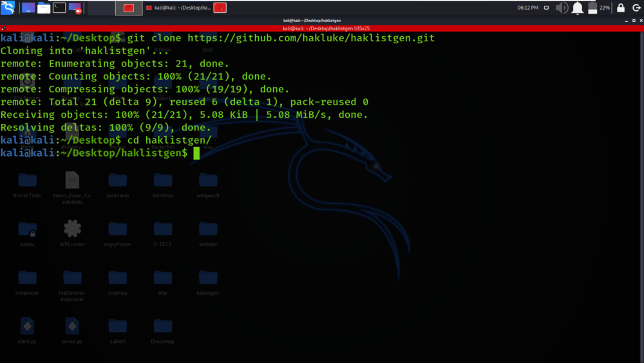644x363 pixels.
Task: Click the small display indicator beside clock
Action: 546,8
